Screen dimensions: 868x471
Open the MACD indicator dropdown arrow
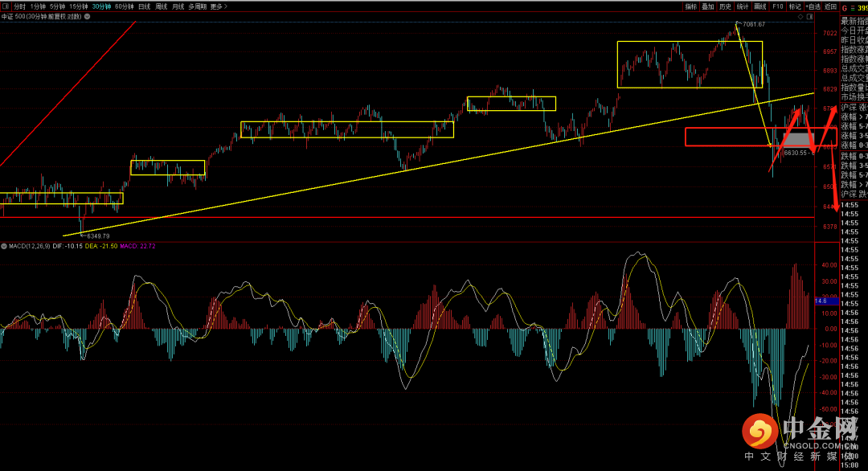pos(4,246)
